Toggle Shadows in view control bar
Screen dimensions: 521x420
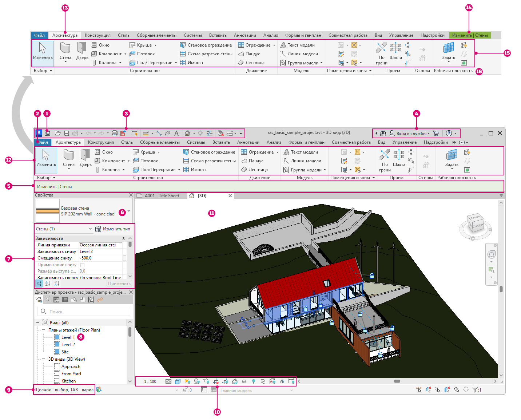[197, 381]
